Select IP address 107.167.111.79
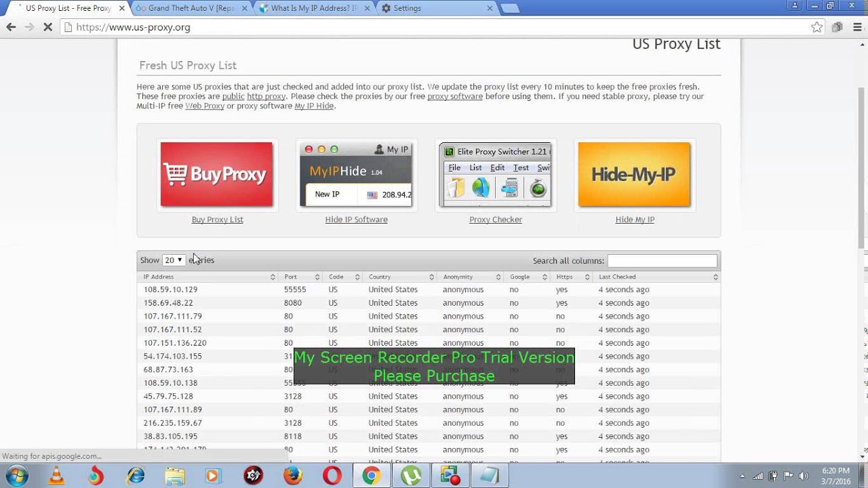 (x=172, y=317)
